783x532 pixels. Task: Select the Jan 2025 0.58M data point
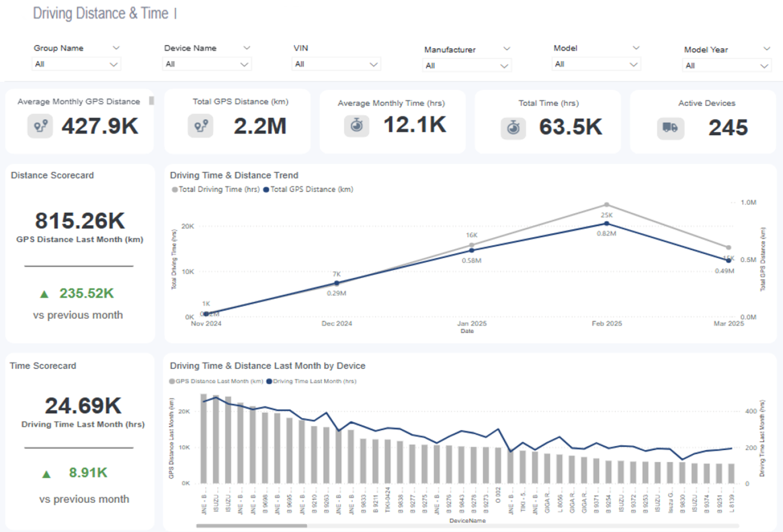pos(472,250)
